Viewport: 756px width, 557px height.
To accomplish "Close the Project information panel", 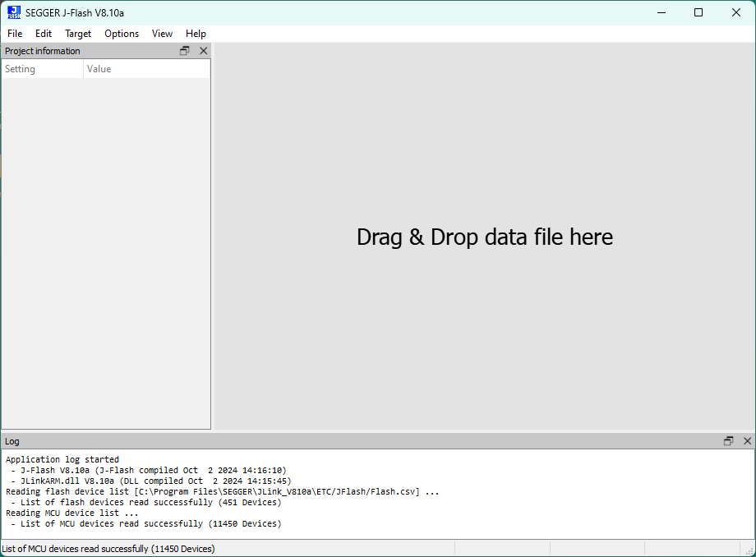I will [x=204, y=51].
